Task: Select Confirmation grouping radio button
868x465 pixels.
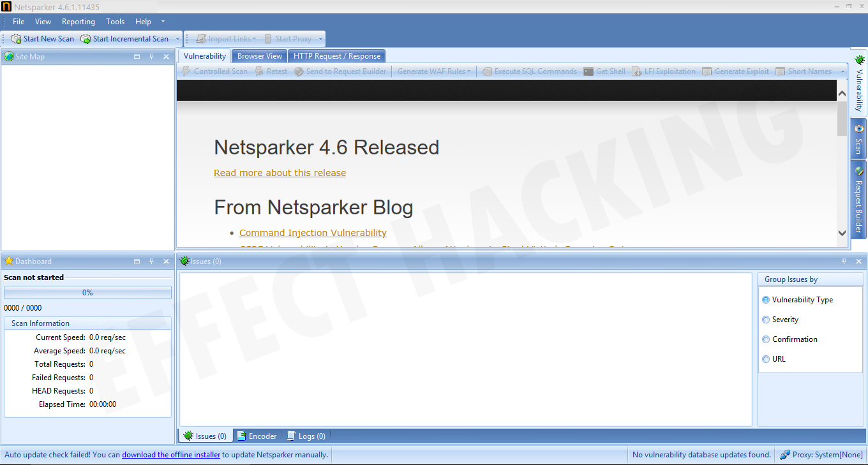Action: click(766, 339)
